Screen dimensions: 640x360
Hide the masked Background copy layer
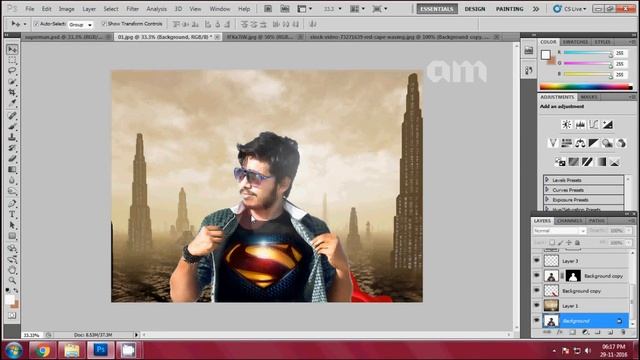[x=537, y=276]
